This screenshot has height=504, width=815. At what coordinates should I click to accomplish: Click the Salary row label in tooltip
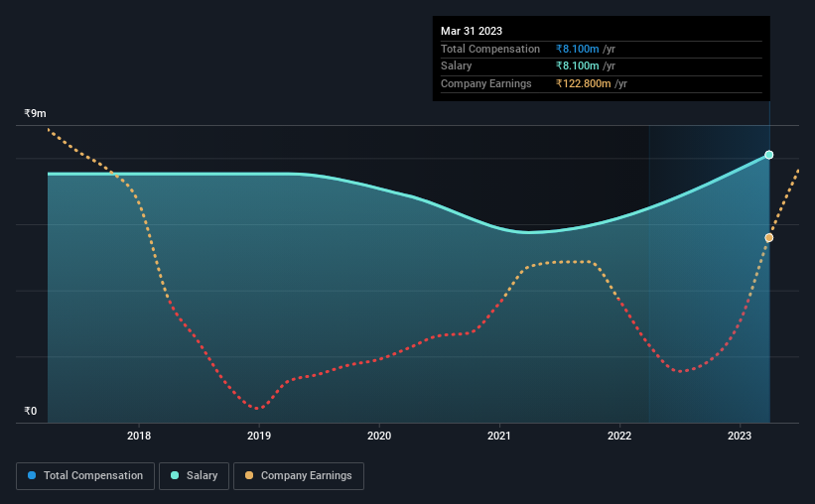pyautogui.click(x=457, y=66)
